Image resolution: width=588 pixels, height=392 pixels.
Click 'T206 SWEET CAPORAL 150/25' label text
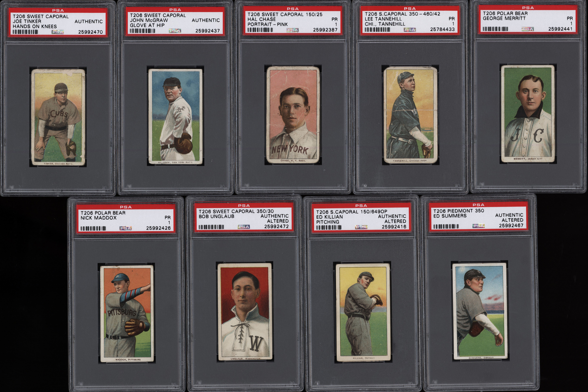pyautogui.click(x=285, y=14)
